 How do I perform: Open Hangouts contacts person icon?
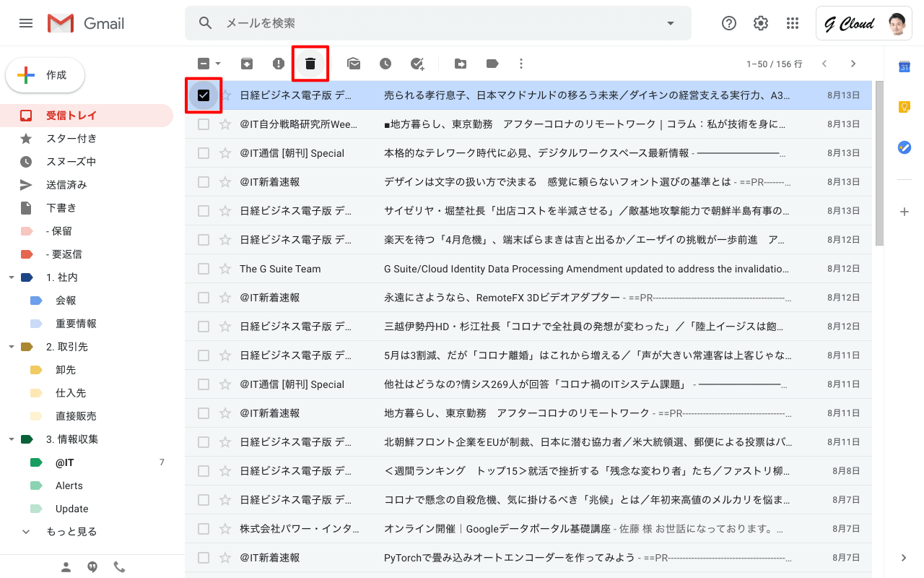point(66,567)
